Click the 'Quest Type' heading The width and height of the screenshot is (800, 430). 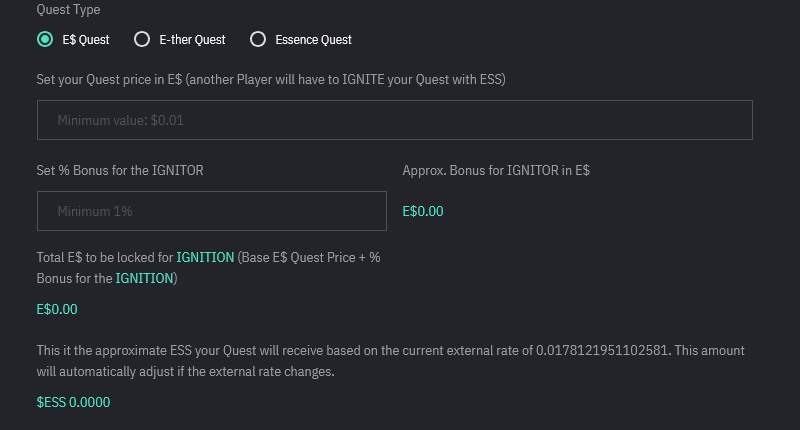pyautogui.click(x=68, y=10)
